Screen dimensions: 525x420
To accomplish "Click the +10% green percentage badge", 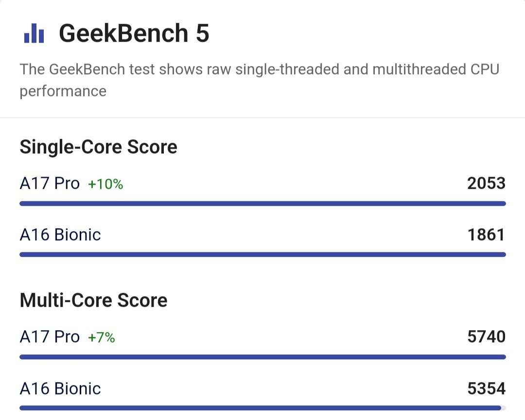I will coord(105,184).
